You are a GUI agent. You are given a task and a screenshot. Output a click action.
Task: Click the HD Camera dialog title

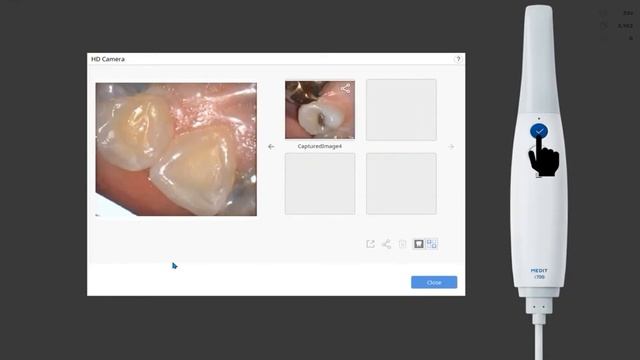coord(108,59)
